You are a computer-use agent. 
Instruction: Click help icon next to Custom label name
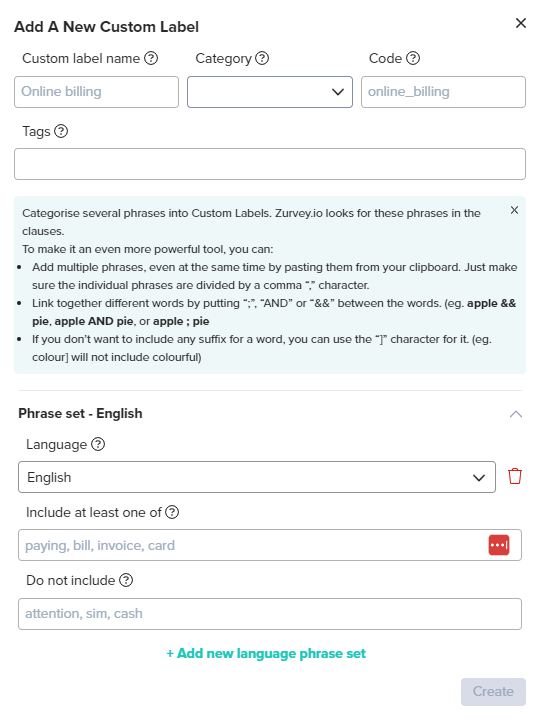[151, 58]
